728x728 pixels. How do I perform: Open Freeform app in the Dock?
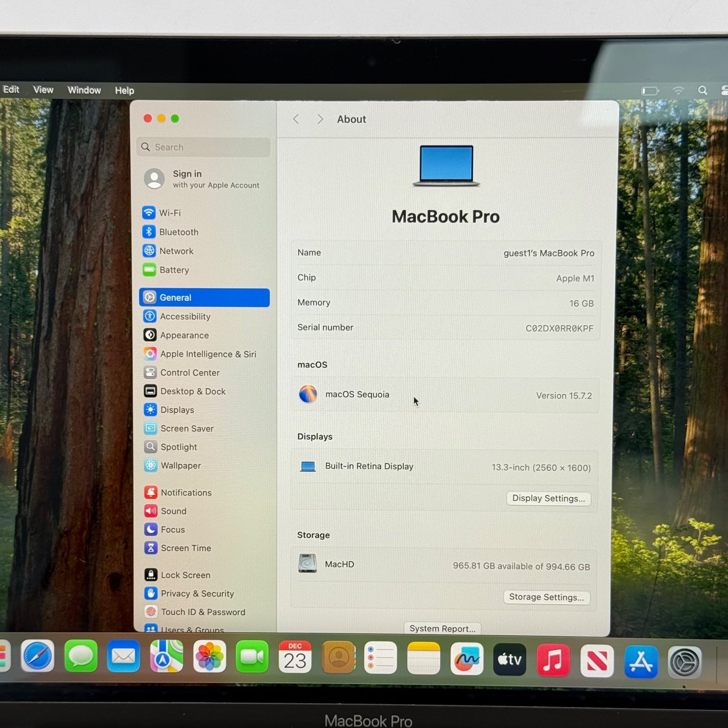click(466, 659)
